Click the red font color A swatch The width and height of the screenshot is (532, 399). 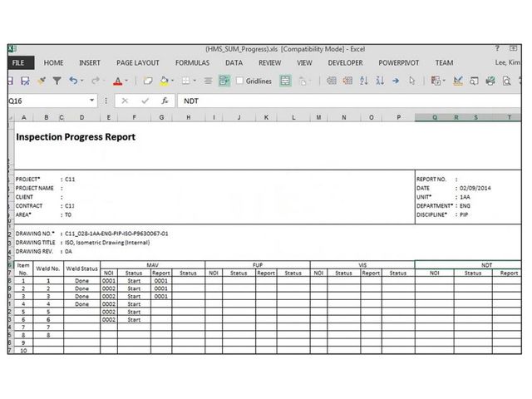(x=117, y=81)
